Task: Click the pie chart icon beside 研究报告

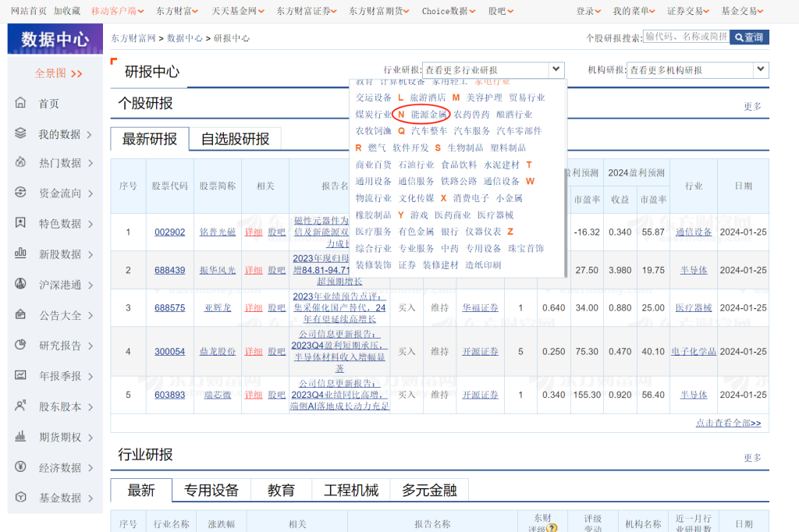Action: point(21,346)
